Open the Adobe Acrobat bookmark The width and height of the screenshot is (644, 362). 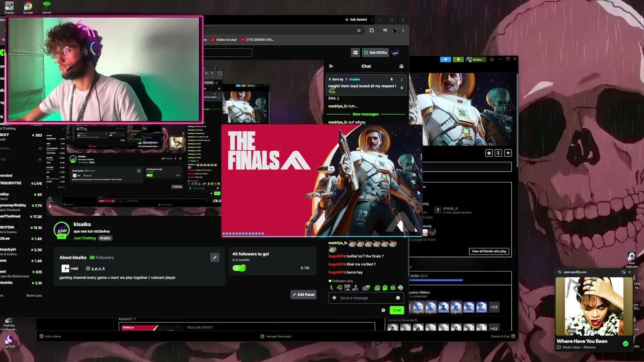click(x=224, y=40)
